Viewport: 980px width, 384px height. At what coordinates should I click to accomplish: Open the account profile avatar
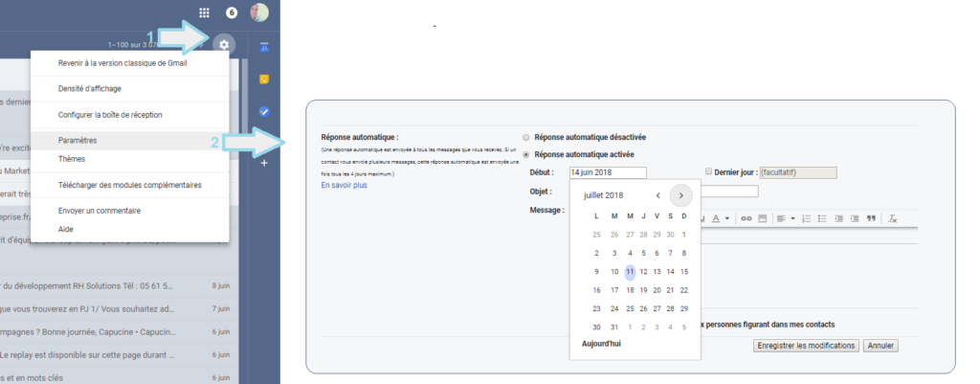click(259, 12)
